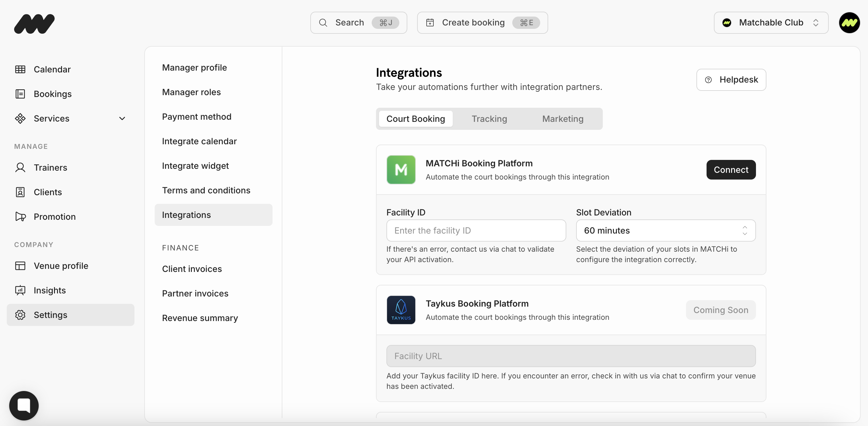Click the Bookings list icon
Screen dimensions: 868x426
20,94
